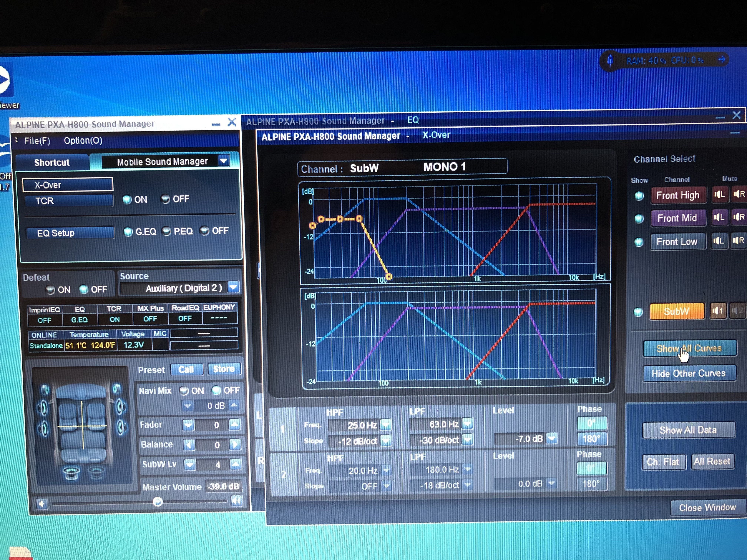Open row 2 LPF frequency 180.0 Hz dropdown

point(468,469)
